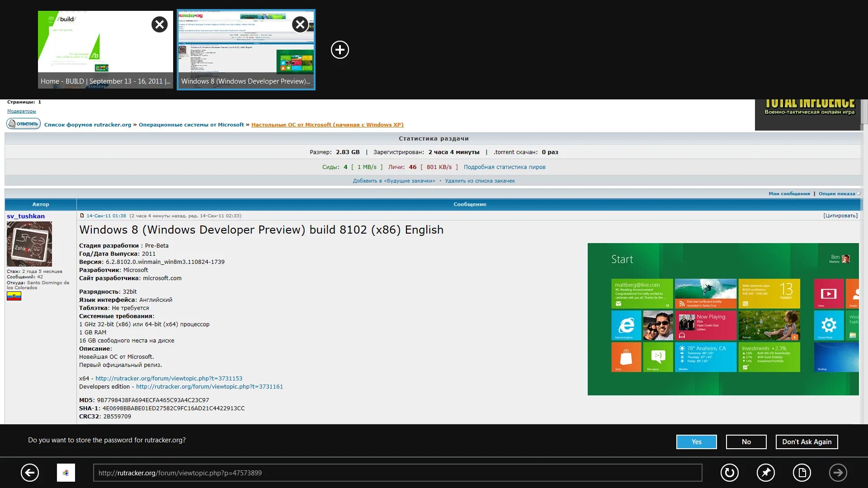Click the Weather tile 78° Anaheim, CA
Image resolution: width=868 pixels, height=488 pixels.
point(705,357)
